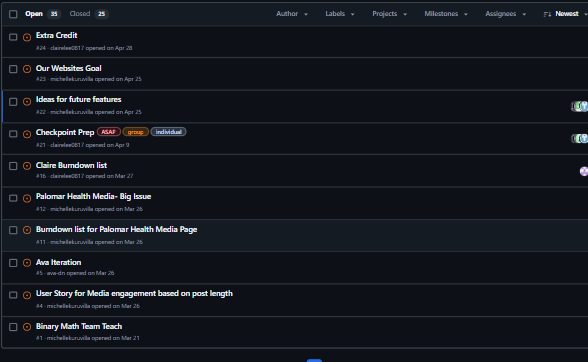The image size is (588, 362).
Task: Toggle the select-all issues checkbox
Action: [13, 14]
